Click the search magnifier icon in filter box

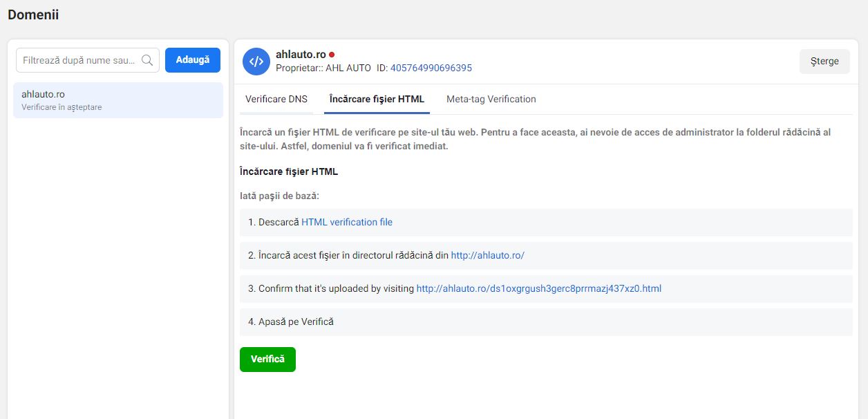147,60
